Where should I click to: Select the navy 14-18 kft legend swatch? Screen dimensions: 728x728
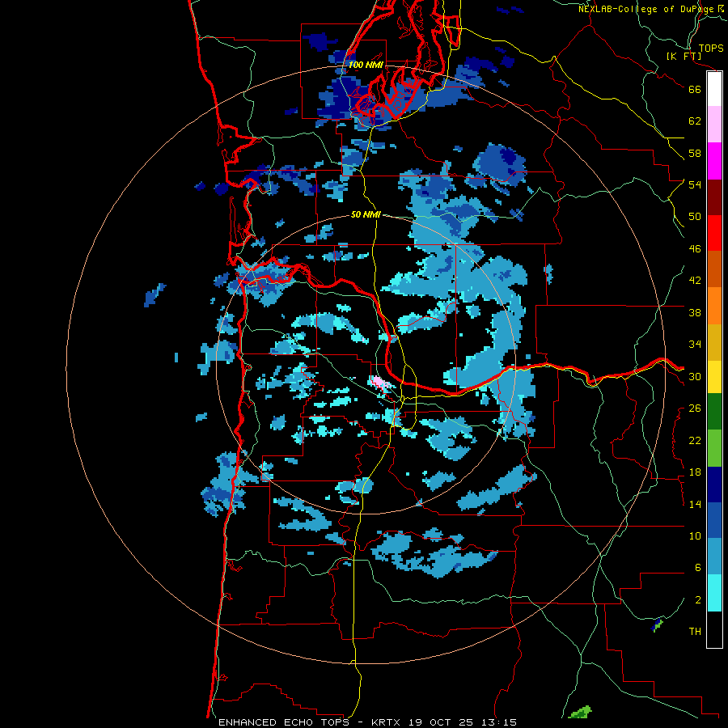tap(714, 485)
